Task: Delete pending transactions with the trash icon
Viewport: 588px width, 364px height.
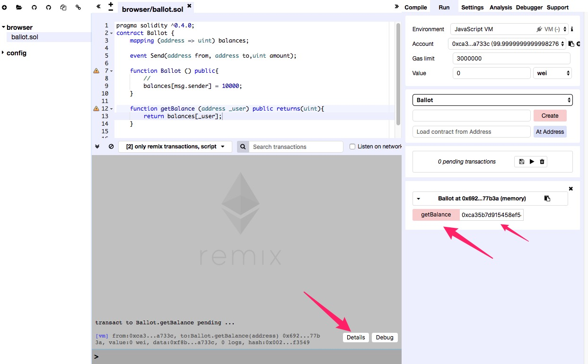Action: click(x=542, y=162)
